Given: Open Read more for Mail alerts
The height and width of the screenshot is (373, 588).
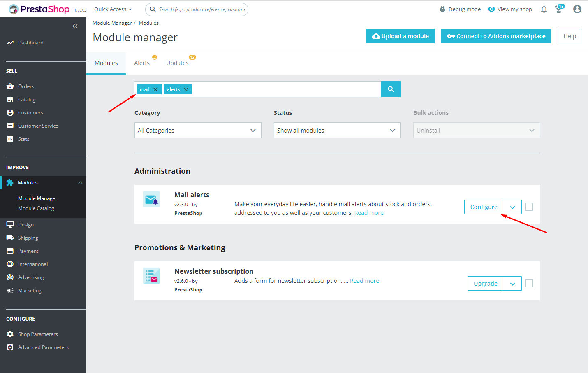Looking at the screenshot, I should 369,213.
